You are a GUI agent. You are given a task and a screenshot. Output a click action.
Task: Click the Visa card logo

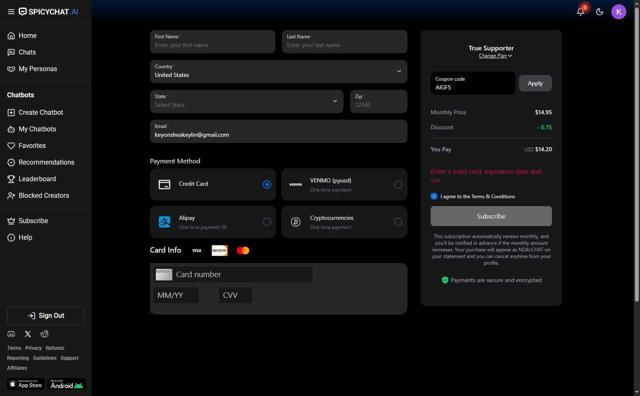point(197,251)
